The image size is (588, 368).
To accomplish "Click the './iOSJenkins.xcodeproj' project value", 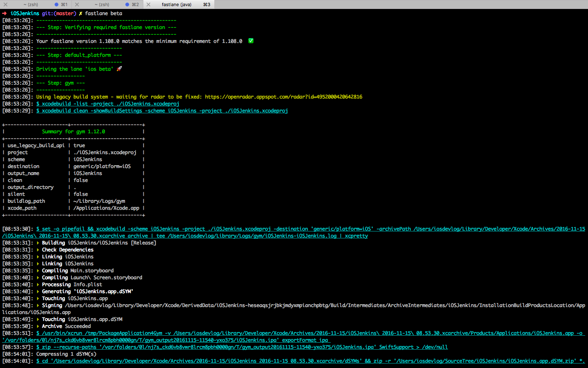I will point(105,153).
